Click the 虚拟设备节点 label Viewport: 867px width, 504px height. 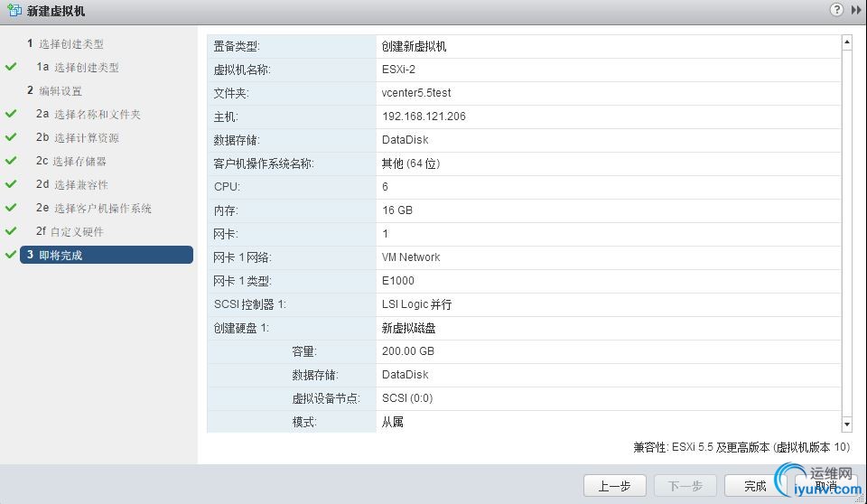[x=326, y=398]
